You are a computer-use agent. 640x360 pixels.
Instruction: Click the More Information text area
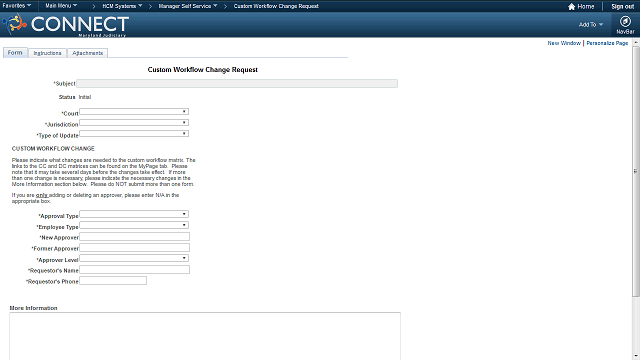click(x=205, y=336)
